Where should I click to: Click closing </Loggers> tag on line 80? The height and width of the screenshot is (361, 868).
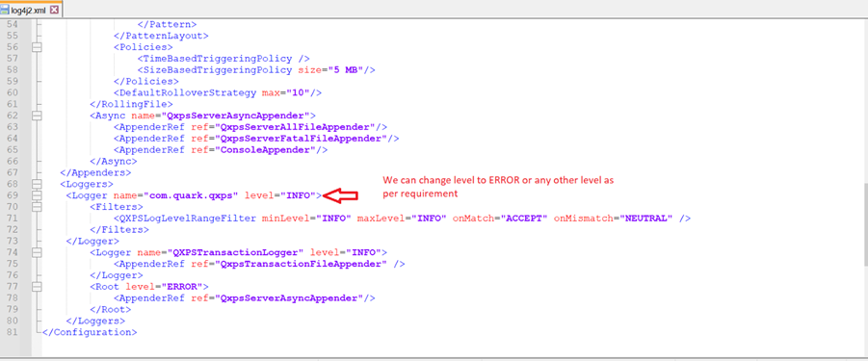pos(95,322)
